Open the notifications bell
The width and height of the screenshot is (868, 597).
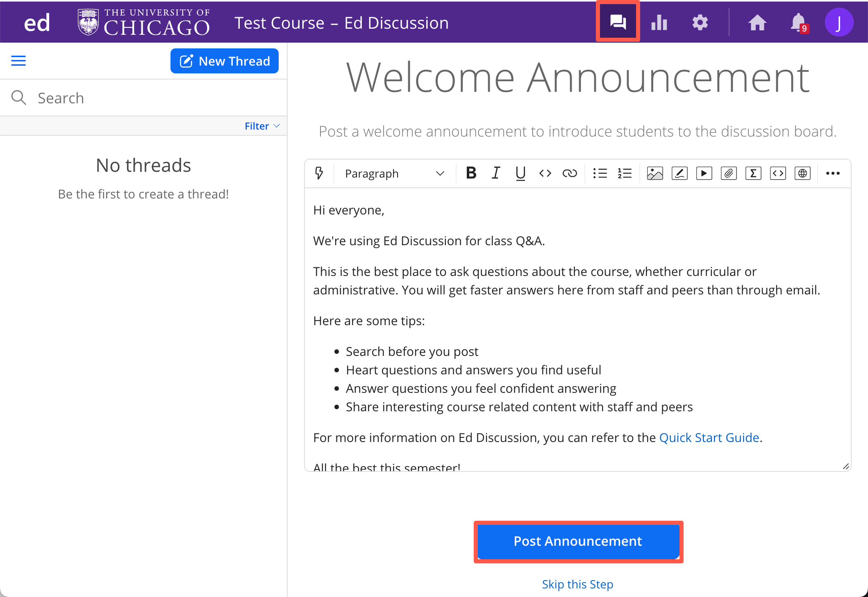pos(797,22)
